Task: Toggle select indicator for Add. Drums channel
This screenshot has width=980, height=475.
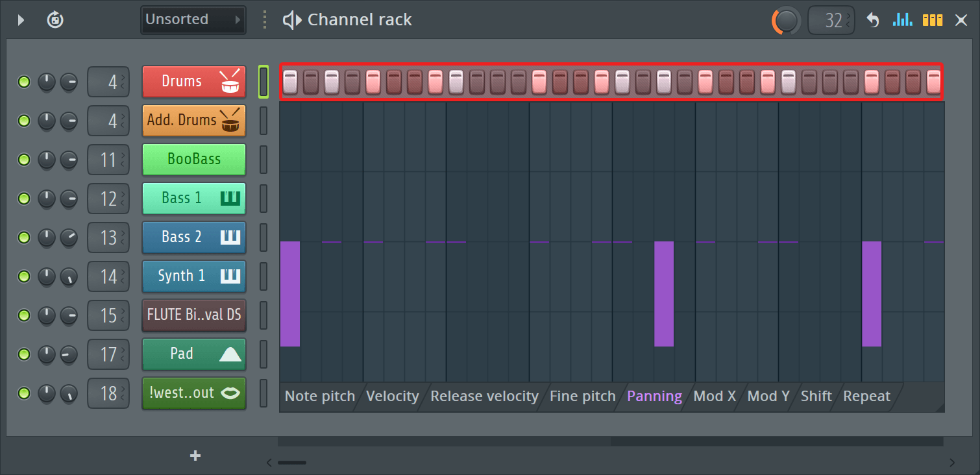Action: [x=263, y=121]
